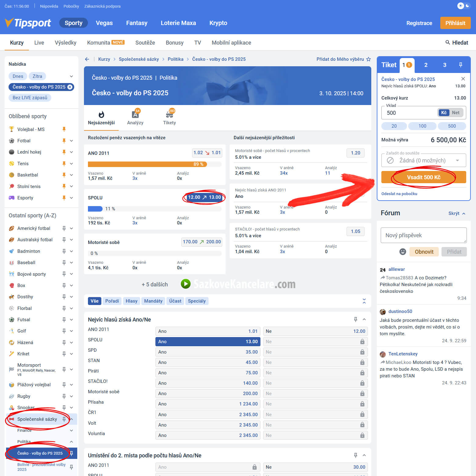Open the emoji picker in Fórum
The height and width of the screenshot is (476, 476).
click(403, 252)
